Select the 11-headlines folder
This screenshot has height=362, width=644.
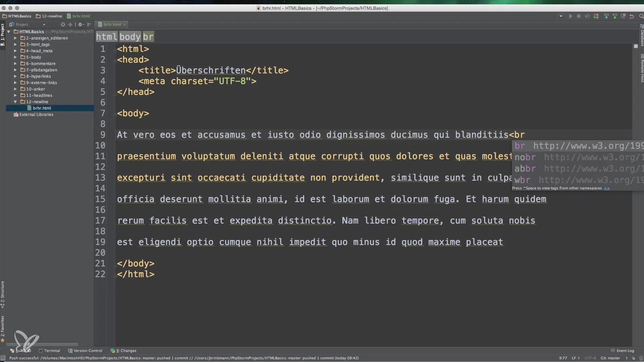(x=36, y=96)
